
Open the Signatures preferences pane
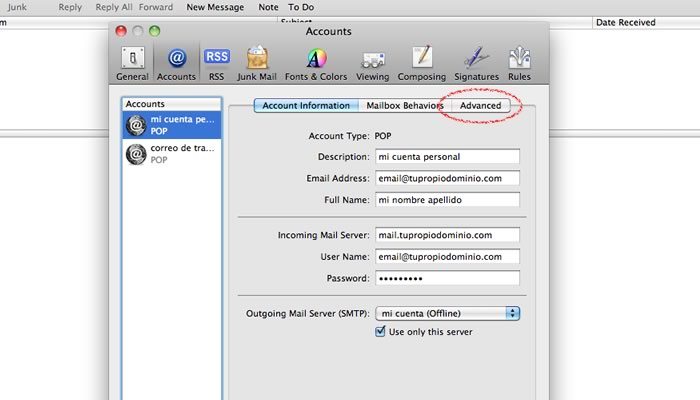point(476,63)
